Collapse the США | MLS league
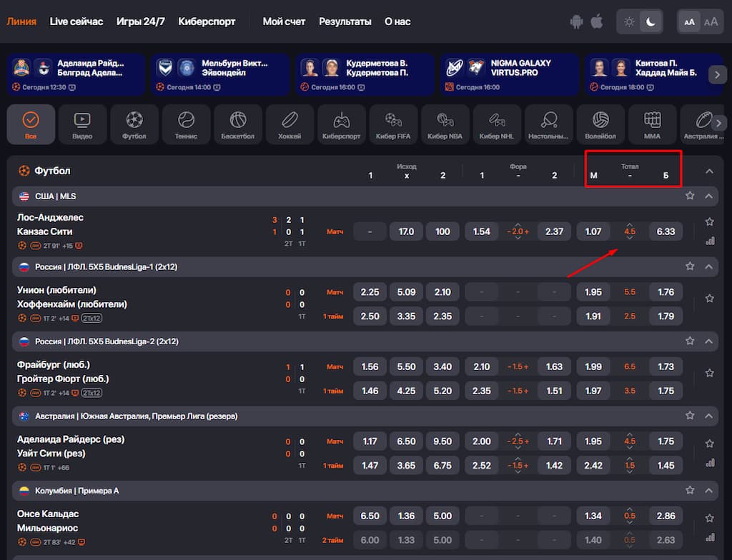The image size is (732, 560). [708, 196]
